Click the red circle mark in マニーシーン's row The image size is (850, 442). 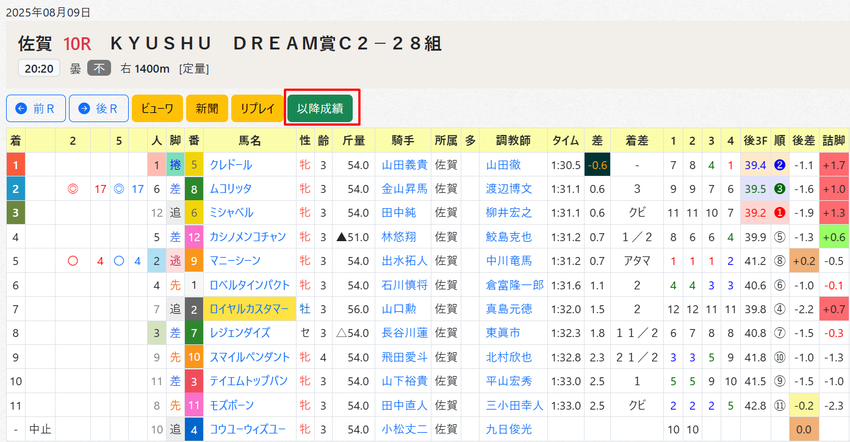73,261
